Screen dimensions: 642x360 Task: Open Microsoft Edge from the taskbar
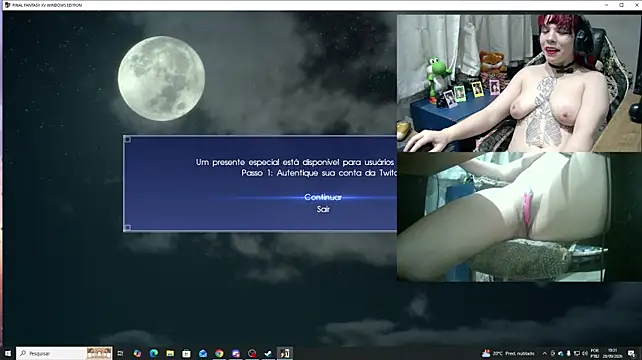click(154, 353)
